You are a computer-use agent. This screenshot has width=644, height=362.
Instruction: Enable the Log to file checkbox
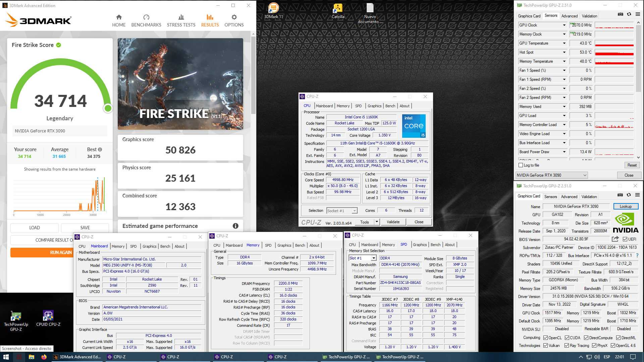[521, 165]
